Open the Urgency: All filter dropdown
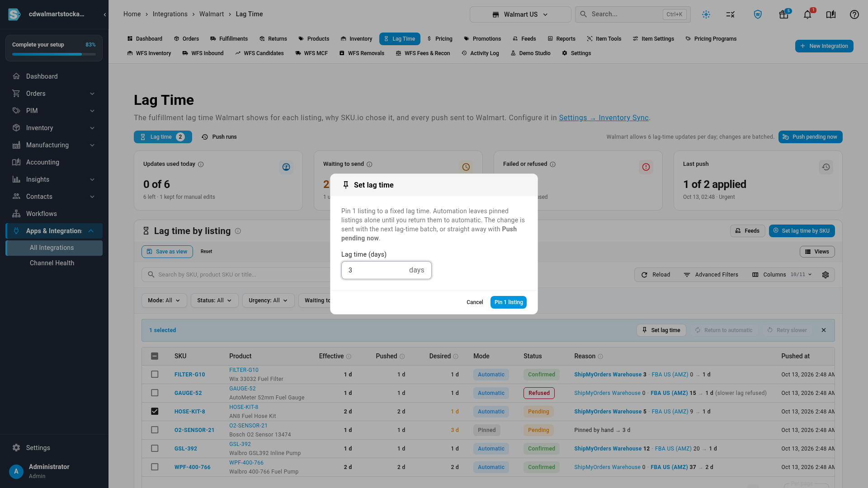Image resolution: width=868 pixels, height=488 pixels. [x=268, y=300]
